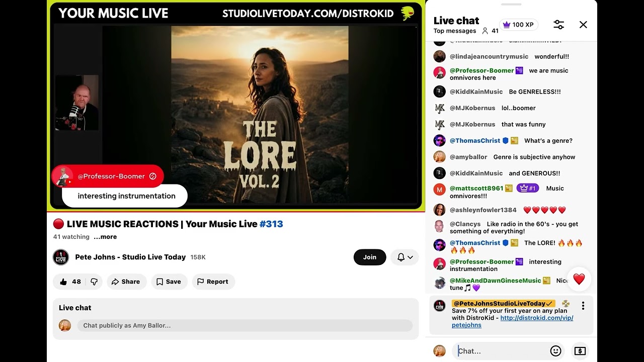Send a heart reaction
The width and height of the screenshot is (644, 362).
click(579, 279)
